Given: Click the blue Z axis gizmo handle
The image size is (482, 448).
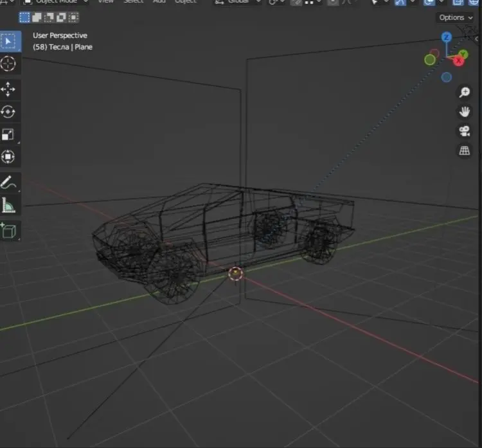Looking at the screenshot, I should [447, 37].
